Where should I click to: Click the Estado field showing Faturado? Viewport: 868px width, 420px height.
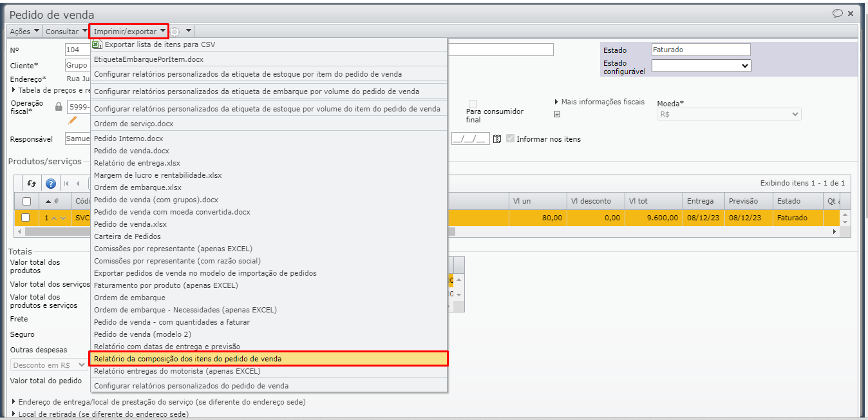pos(701,50)
